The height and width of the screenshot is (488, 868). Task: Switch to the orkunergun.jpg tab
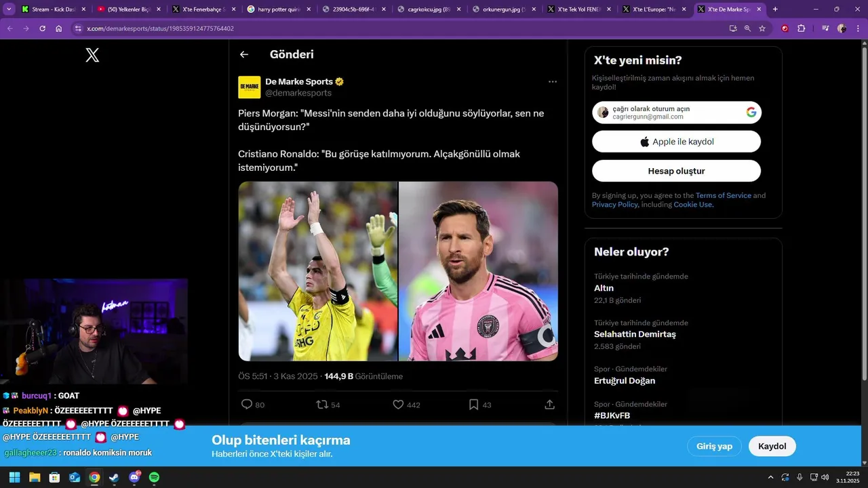click(504, 9)
